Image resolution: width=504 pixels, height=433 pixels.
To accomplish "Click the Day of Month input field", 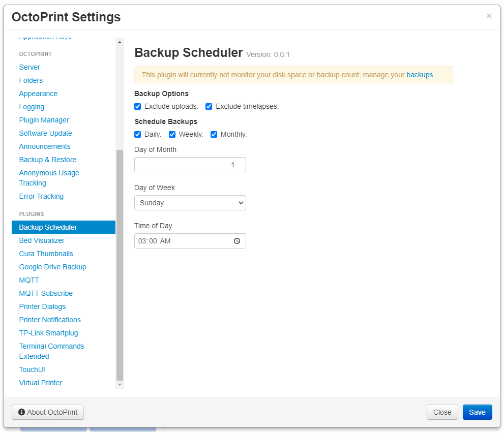I will [x=190, y=164].
